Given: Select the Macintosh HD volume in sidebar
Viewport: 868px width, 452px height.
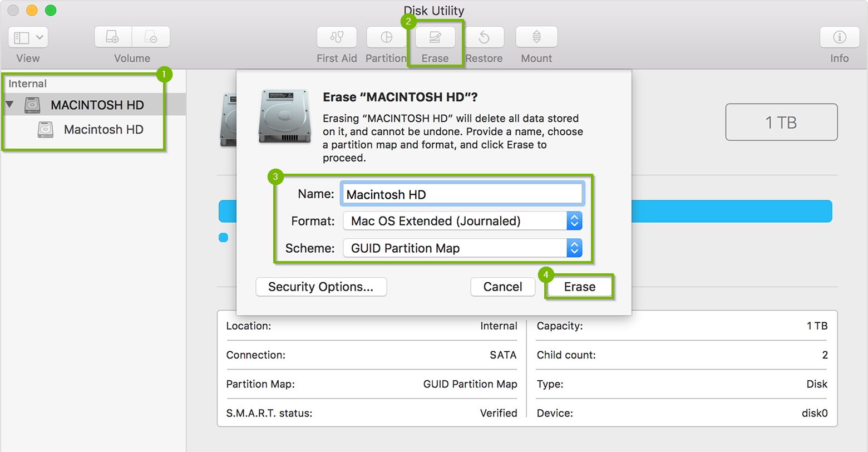Looking at the screenshot, I should 103,129.
